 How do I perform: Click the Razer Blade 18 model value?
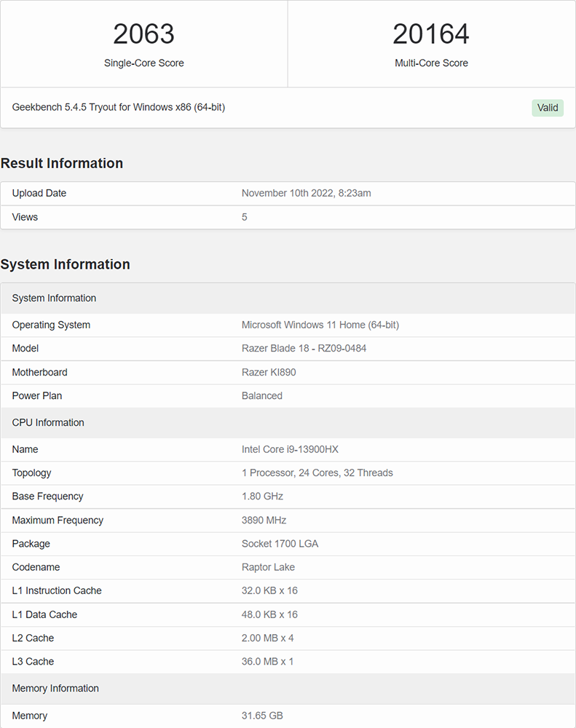[x=304, y=348]
